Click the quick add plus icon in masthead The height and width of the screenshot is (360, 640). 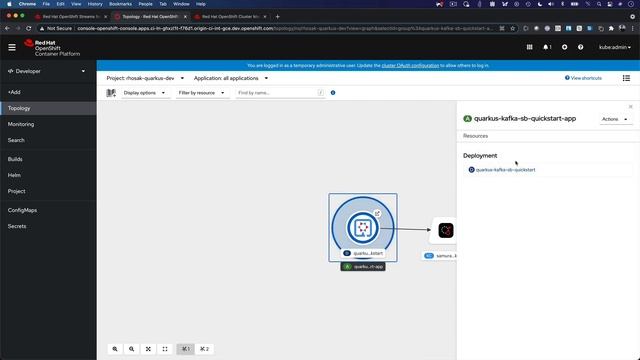(x=564, y=47)
